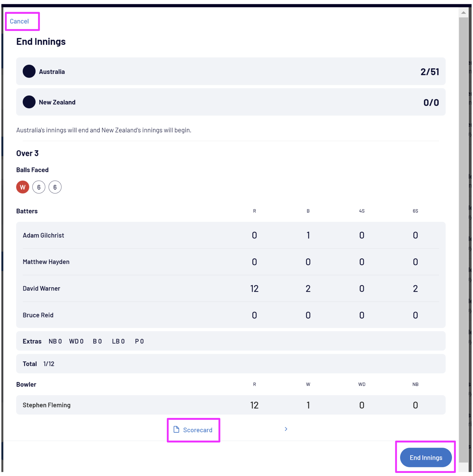This screenshot has width=473, height=476.
Task: Click New Zealand's 0/0 score
Action: click(431, 102)
